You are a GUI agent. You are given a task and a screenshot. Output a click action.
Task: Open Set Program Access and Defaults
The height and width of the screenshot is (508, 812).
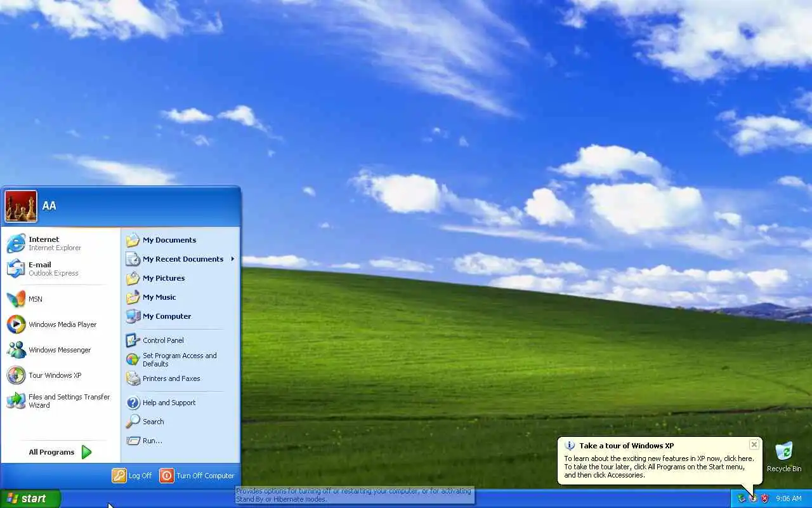click(180, 359)
